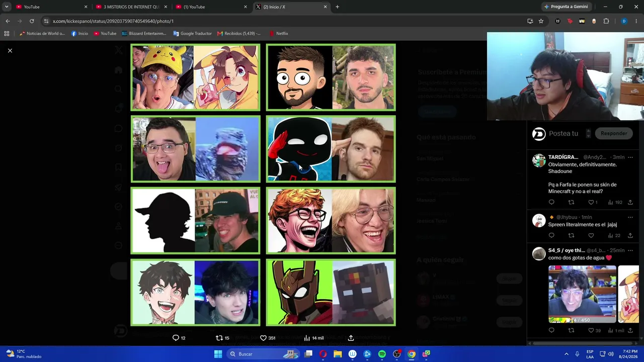Reply to the TARDÍGRA... comment
Screen dimensions: 644x362
(551, 202)
